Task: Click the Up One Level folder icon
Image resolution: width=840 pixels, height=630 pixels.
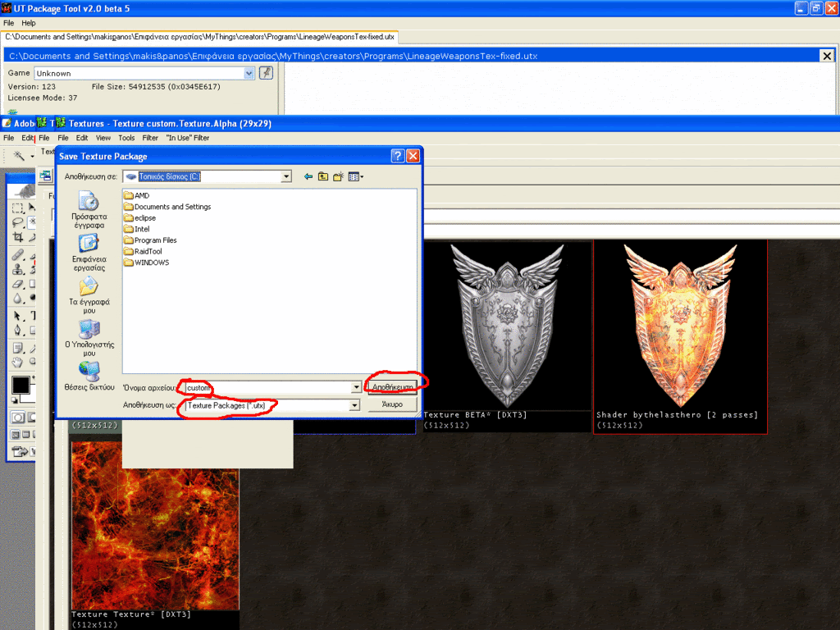Action: 323,176
